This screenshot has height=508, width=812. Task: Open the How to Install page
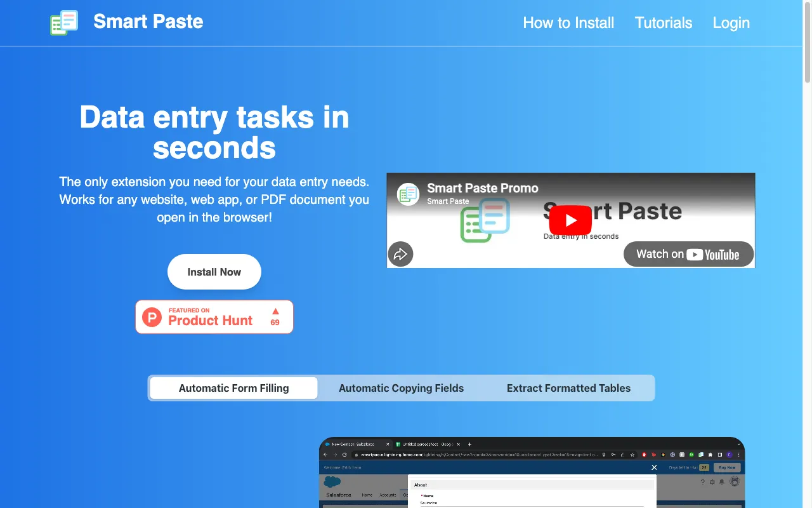pos(568,23)
